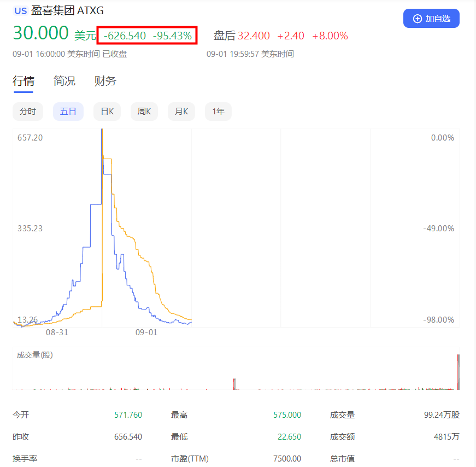476x467 pixels.
Task: Click the 昨收 value 656.540
Action: pyautogui.click(x=128, y=437)
